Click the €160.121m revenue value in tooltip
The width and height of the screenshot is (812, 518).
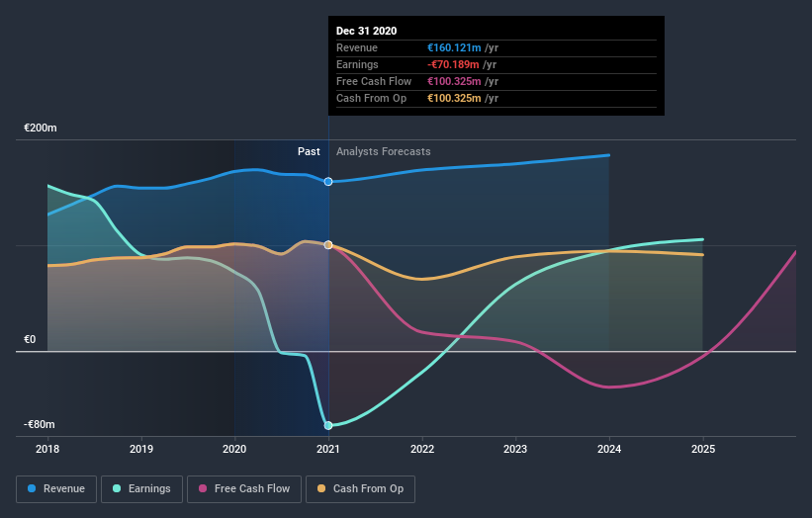pos(454,47)
